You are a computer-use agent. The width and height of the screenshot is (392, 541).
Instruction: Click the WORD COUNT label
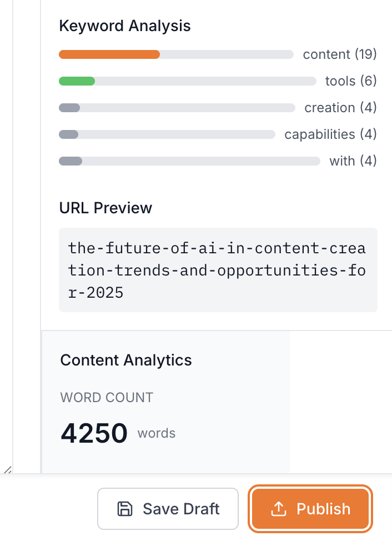[x=106, y=397]
